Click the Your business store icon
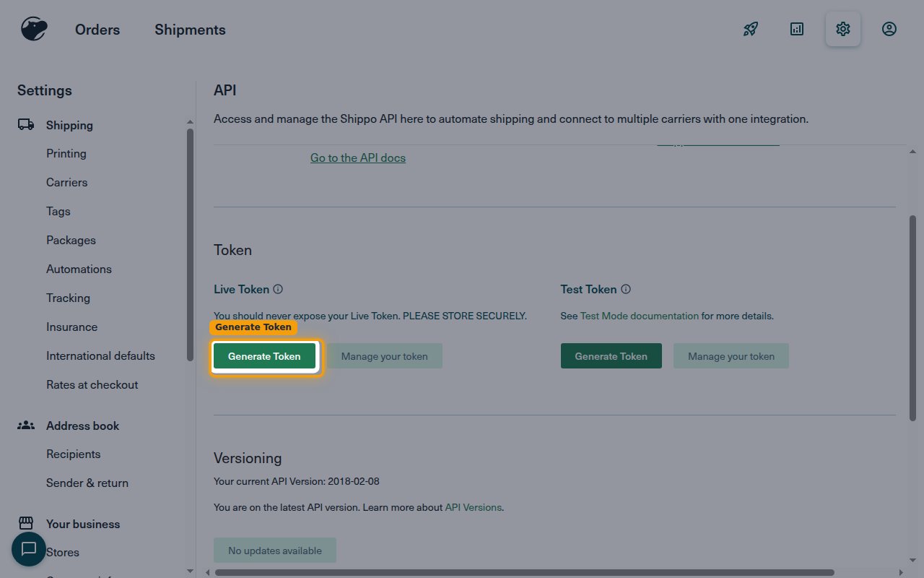 26,523
